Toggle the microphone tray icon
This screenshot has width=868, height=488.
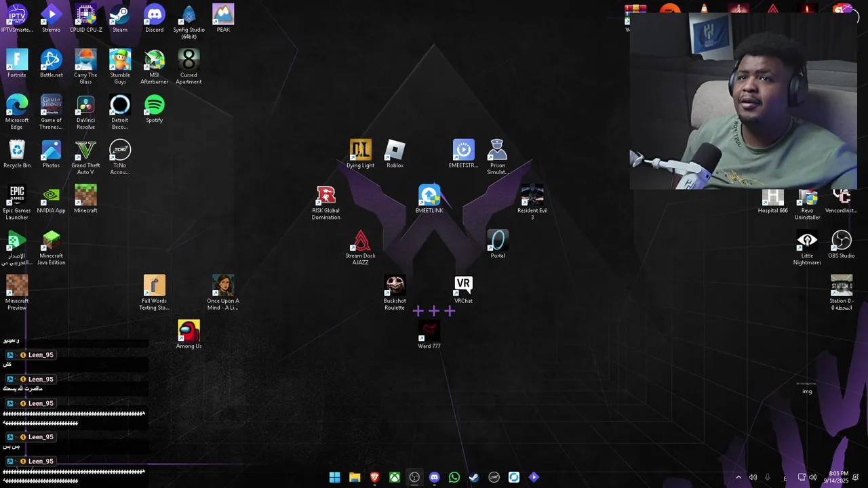point(768,477)
